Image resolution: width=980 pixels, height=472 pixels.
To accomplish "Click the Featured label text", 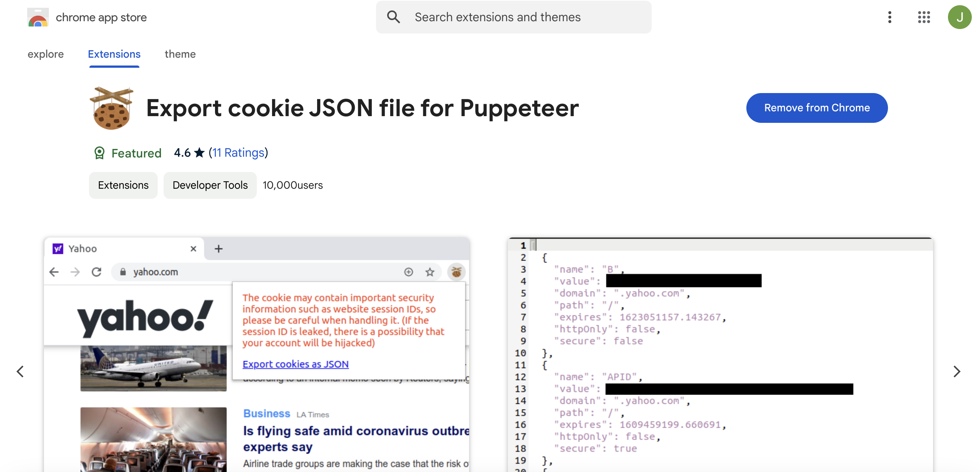I will point(136,153).
